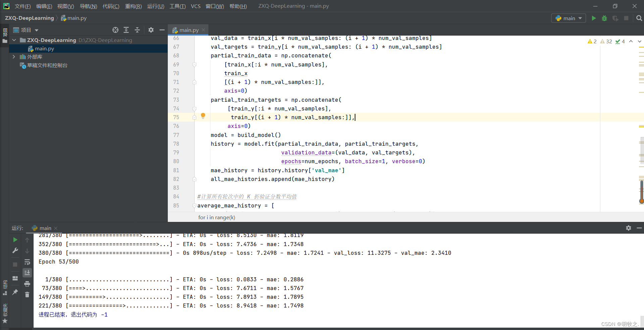This screenshot has width=644, height=330.
Task: Select main.py in project tree
Action: [44, 49]
